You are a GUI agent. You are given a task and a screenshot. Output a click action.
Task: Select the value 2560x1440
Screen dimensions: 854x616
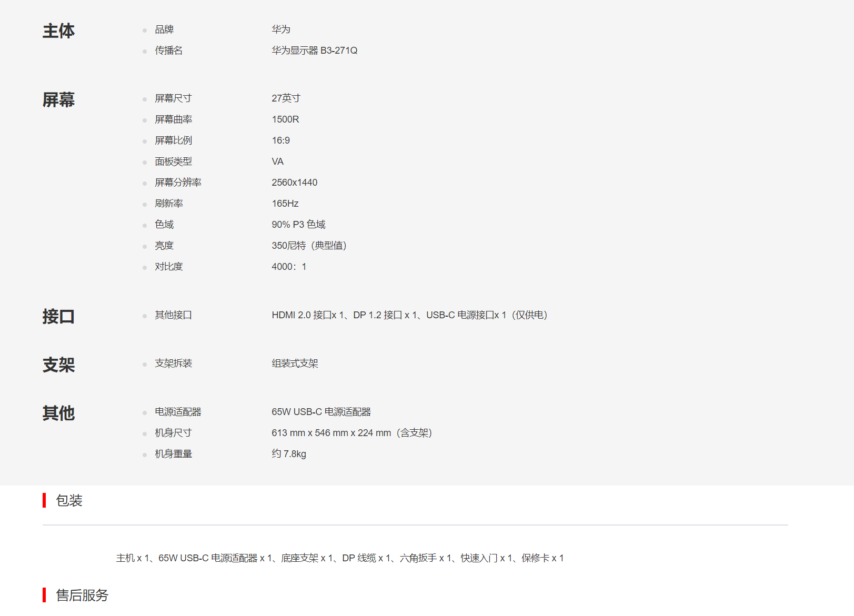tap(295, 183)
